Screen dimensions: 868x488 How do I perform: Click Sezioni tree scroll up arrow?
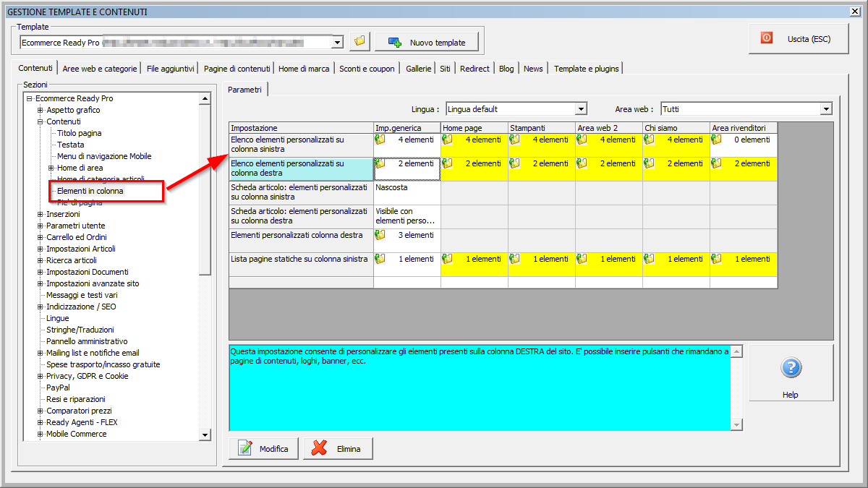pyautogui.click(x=205, y=99)
